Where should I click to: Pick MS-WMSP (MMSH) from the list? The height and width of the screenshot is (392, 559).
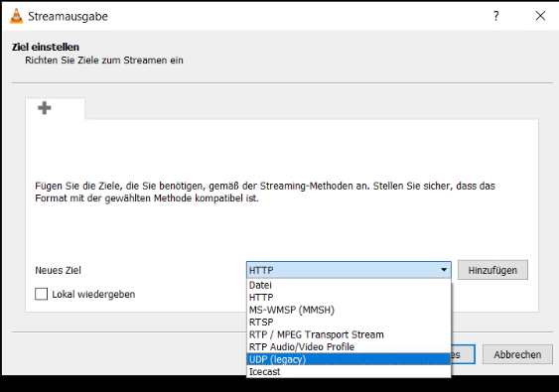[349, 310]
